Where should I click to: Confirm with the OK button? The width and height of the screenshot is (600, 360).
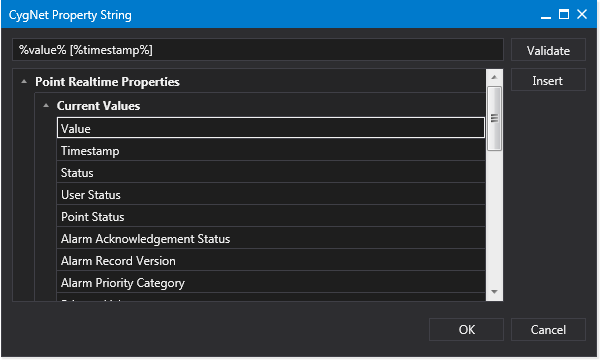466,329
